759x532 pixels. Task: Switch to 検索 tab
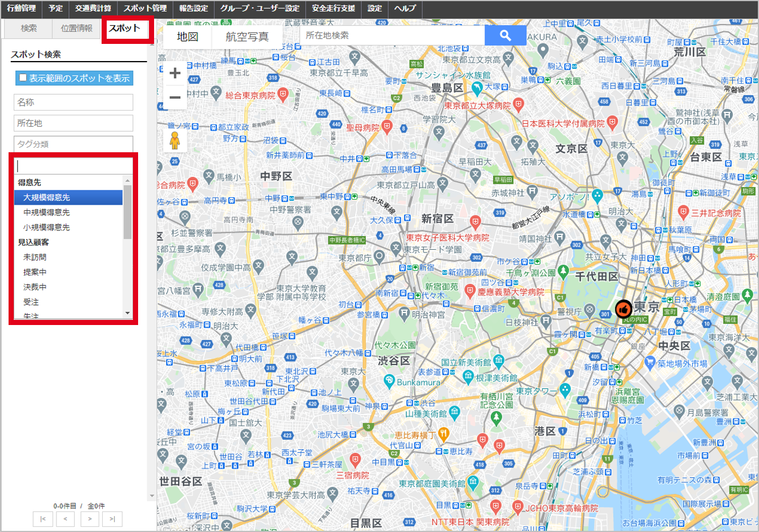click(29, 28)
